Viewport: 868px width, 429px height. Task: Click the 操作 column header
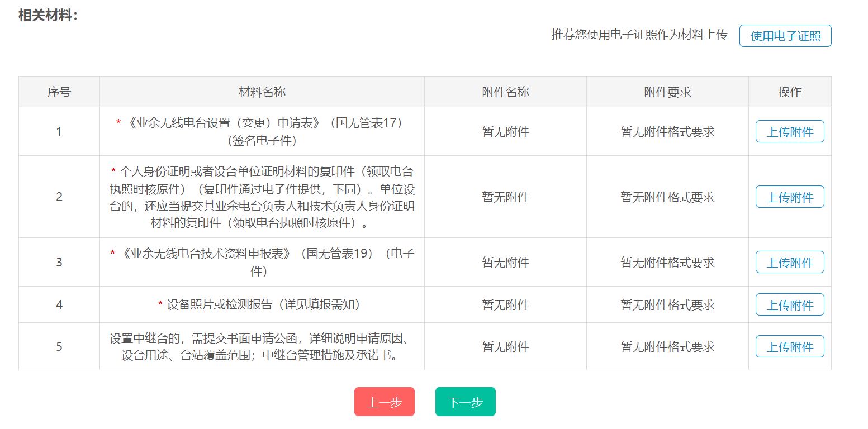point(789,92)
